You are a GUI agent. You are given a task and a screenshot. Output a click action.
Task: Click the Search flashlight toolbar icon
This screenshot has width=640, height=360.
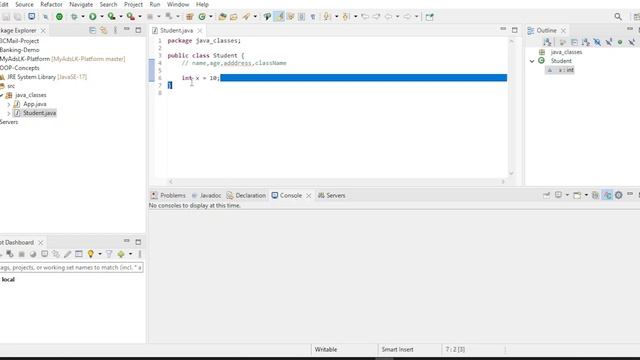[x=246, y=17]
